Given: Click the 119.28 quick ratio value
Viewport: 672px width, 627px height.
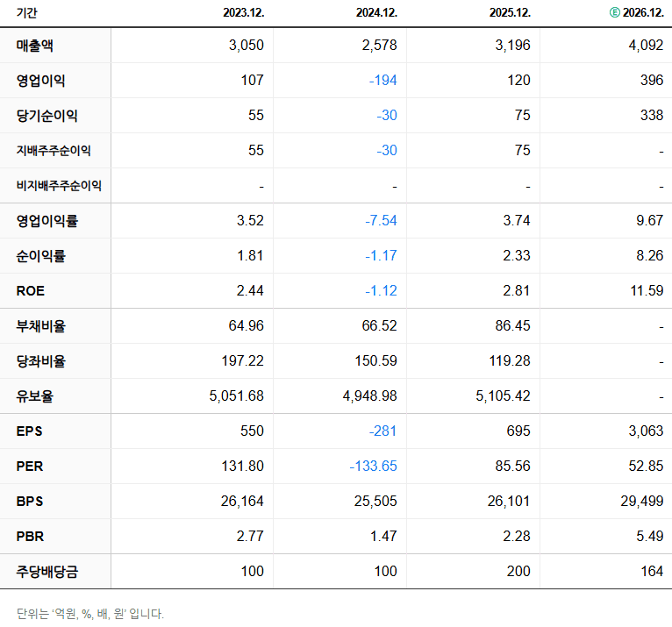Looking at the screenshot, I should click(510, 361).
